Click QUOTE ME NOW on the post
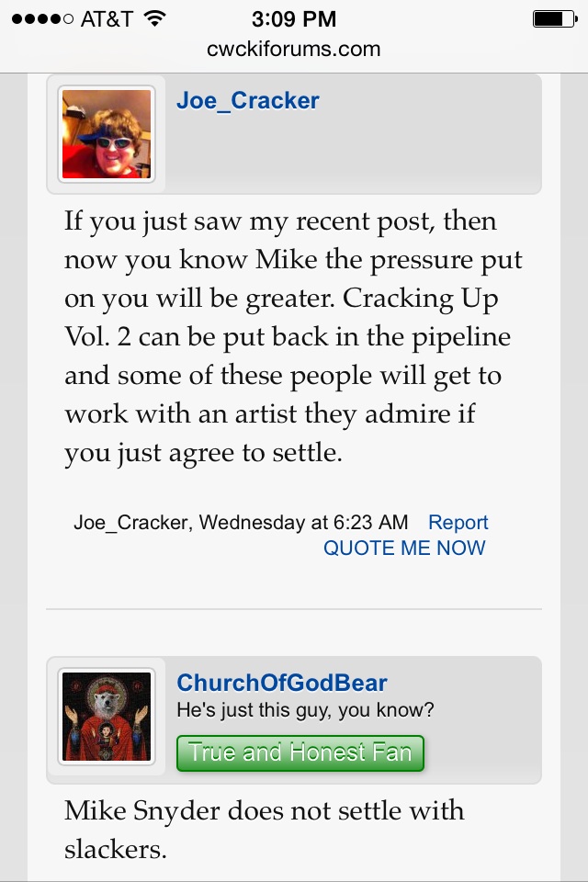588x882 pixels. 404,548
